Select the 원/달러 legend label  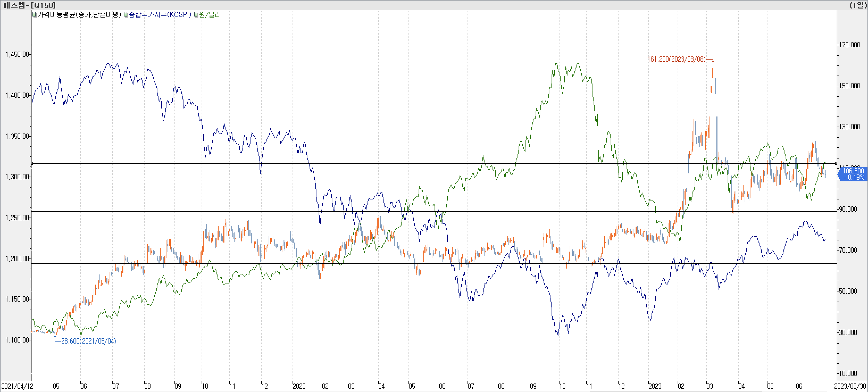click(210, 14)
